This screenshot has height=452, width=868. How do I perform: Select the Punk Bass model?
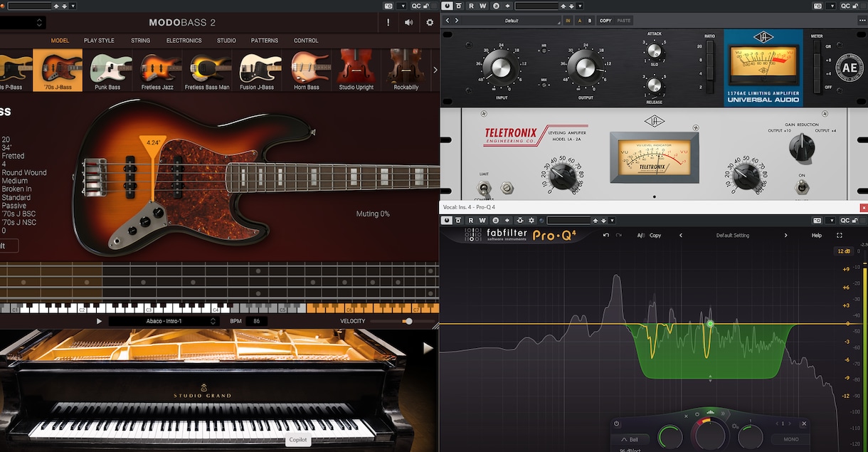pyautogui.click(x=107, y=70)
